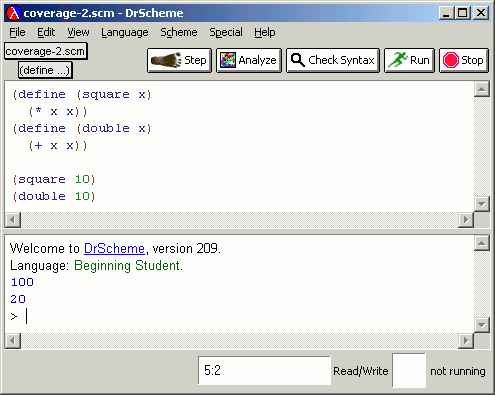Click the definitions pane scroll down arrow
This screenshot has width=495, height=395.
point(482,204)
